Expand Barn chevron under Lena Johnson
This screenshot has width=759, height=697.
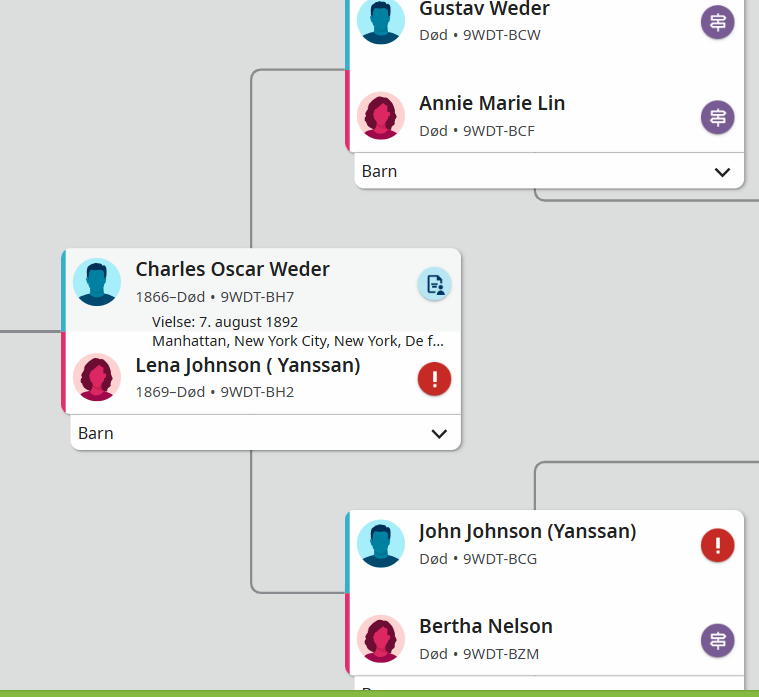pyautogui.click(x=439, y=434)
